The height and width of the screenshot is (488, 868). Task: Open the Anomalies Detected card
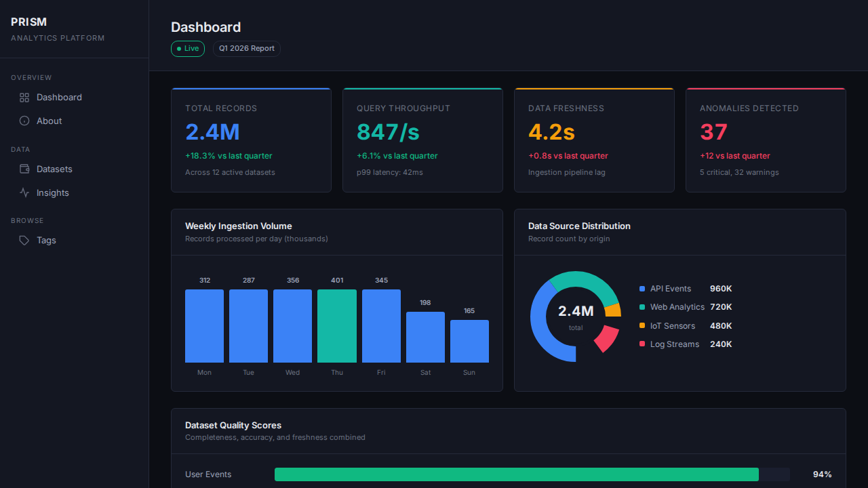(766, 140)
